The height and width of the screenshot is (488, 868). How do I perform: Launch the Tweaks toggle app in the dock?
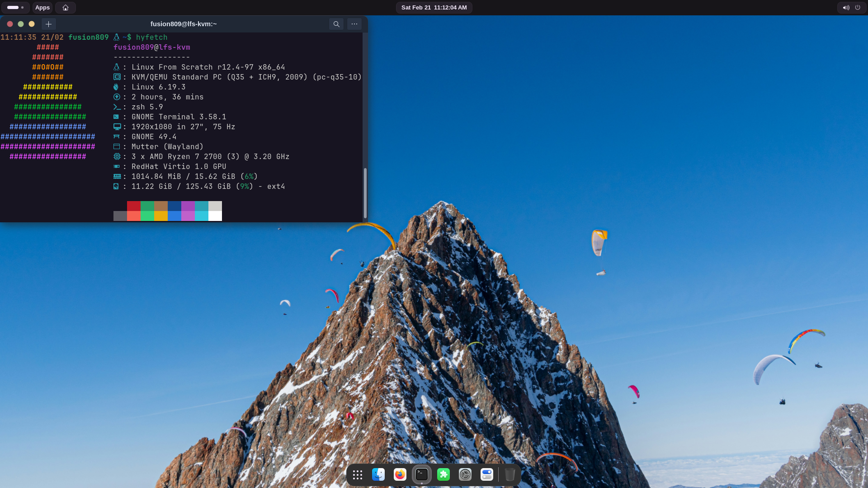487,474
